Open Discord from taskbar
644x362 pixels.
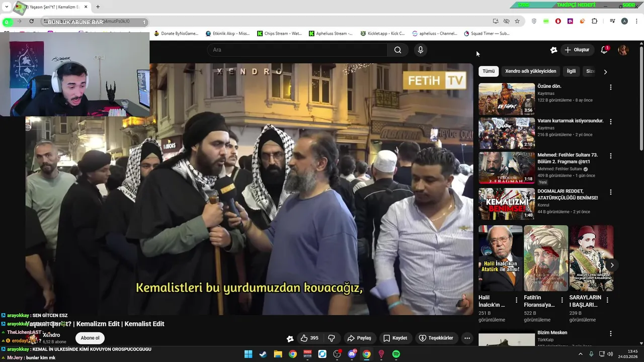pyautogui.click(x=352, y=354)
